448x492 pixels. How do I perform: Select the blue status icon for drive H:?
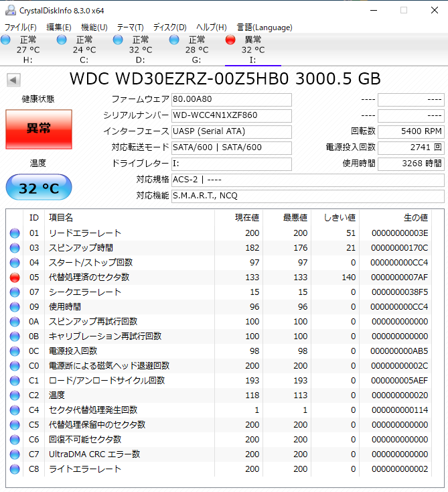point(6,40)
